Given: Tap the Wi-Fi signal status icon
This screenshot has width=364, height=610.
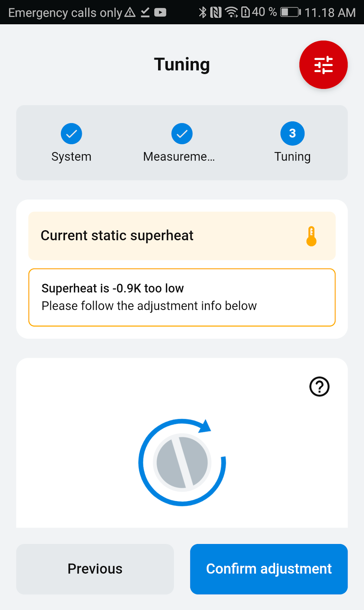Looking at the screenshot, I should coord(232,12).
